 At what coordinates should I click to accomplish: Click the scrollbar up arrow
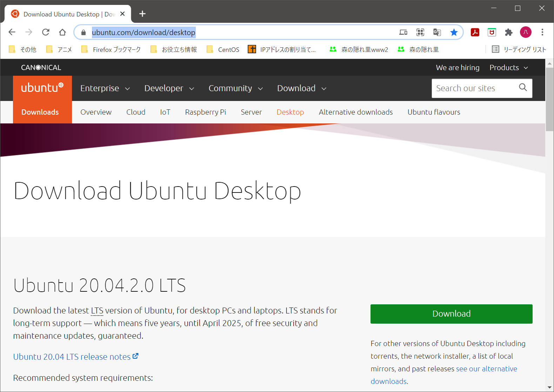click(549, 63)
